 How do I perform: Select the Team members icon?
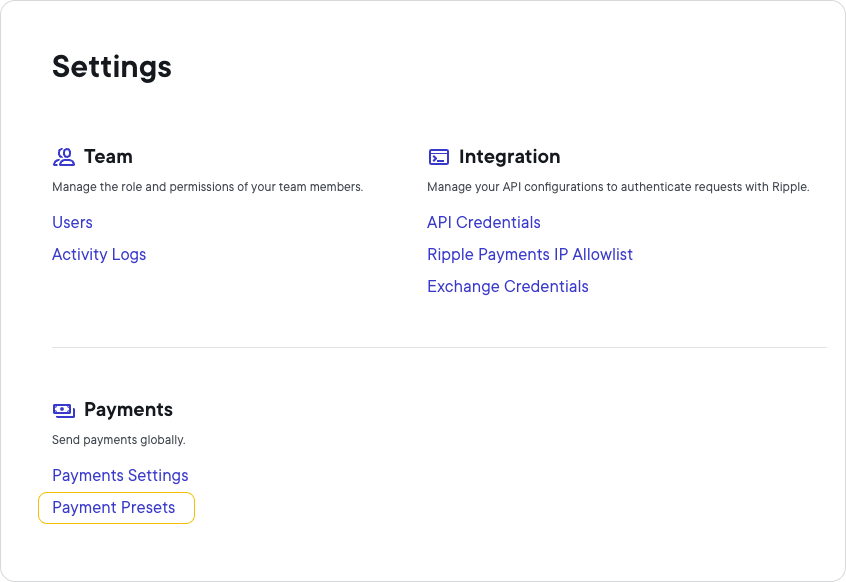tap(63, 156)
